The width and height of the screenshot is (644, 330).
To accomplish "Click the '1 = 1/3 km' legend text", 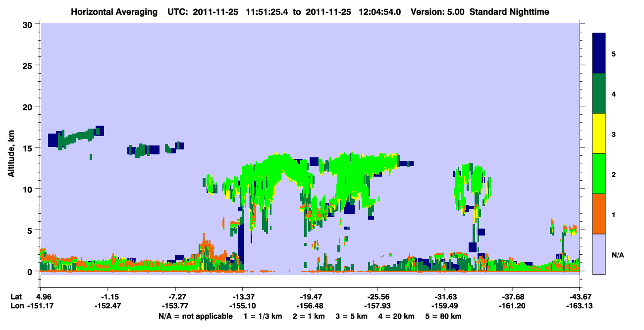I will (262, 316).
